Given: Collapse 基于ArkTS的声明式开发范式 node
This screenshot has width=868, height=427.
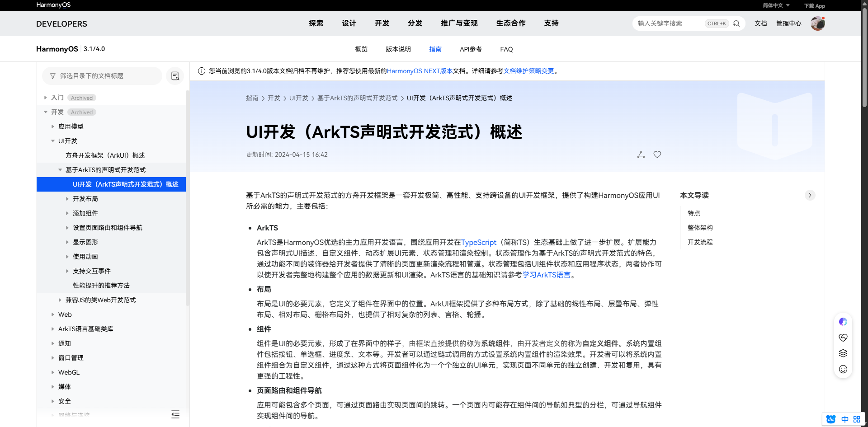Looking at the screenshot, I should point(60,170).
